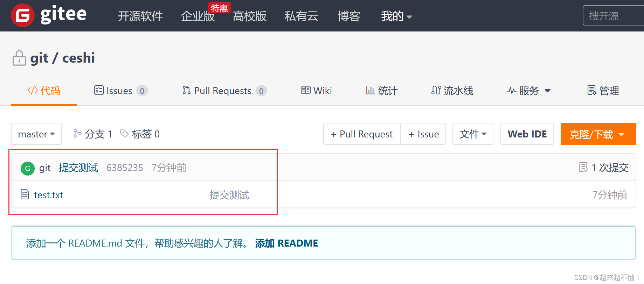
Task: Open 私有云 in the top navigation
Action: click(x=301, y=16)
